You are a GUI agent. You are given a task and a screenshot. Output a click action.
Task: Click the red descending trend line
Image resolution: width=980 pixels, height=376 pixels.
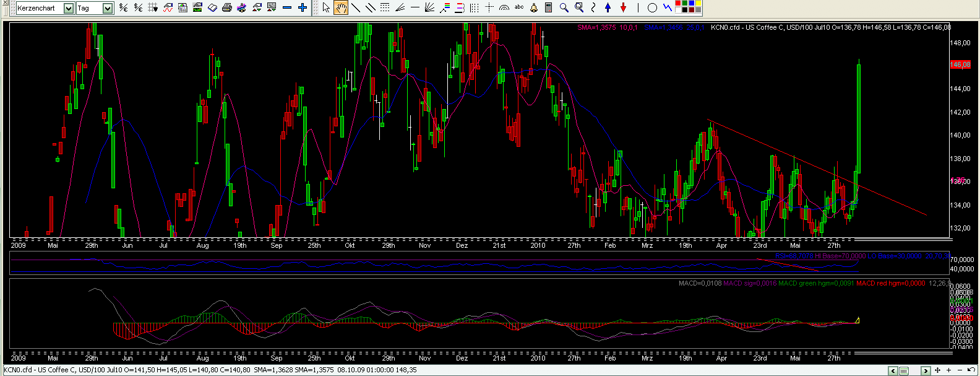817,167
